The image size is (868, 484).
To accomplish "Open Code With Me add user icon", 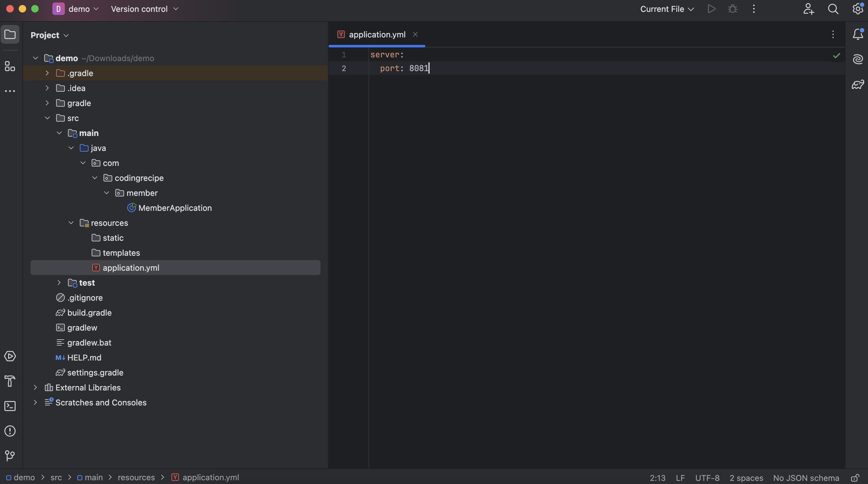I will (808, 9).
